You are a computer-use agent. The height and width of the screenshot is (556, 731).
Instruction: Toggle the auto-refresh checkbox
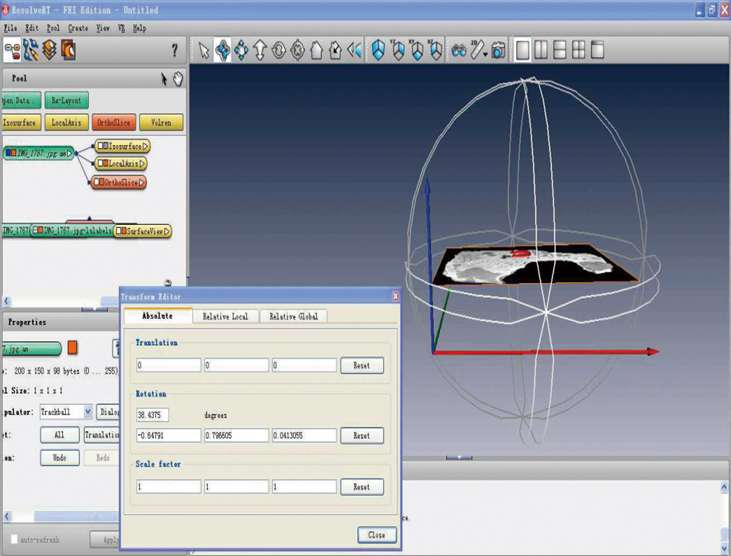point(15,539)
